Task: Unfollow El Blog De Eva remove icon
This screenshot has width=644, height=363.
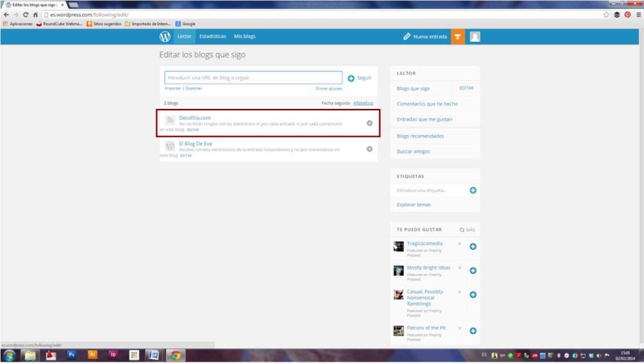Action: 370,149
